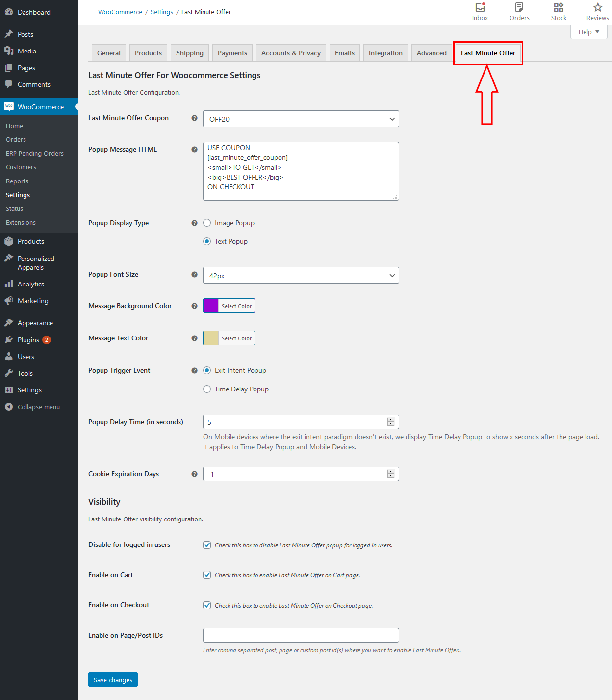Click the Marketing megaphone icon
612x700 pixels.
tap(9, 301)
